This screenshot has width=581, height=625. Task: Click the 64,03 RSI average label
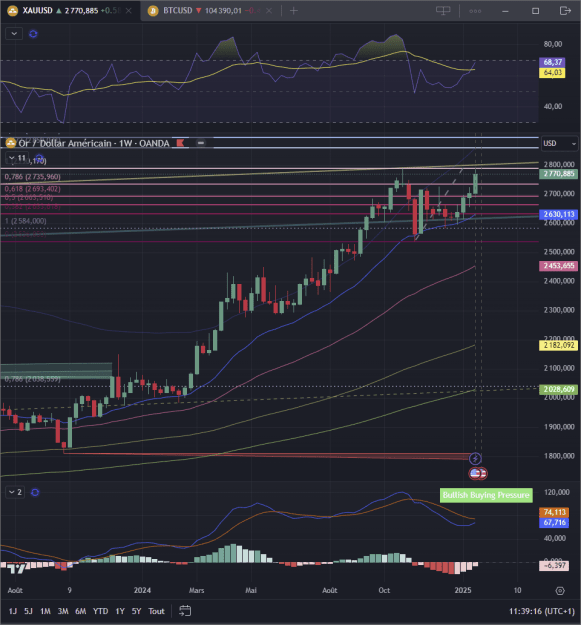pos(552,73)
